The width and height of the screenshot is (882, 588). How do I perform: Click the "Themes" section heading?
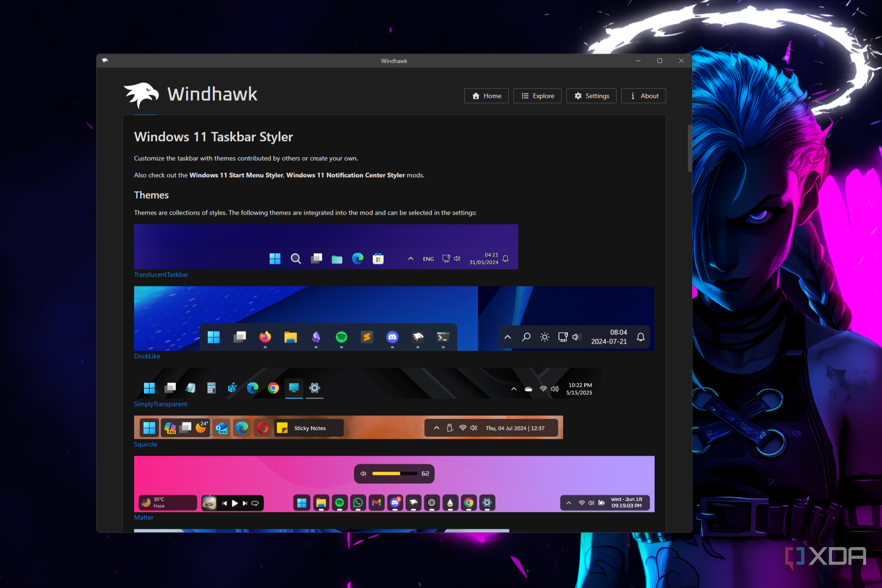click(x=151, y=195)
